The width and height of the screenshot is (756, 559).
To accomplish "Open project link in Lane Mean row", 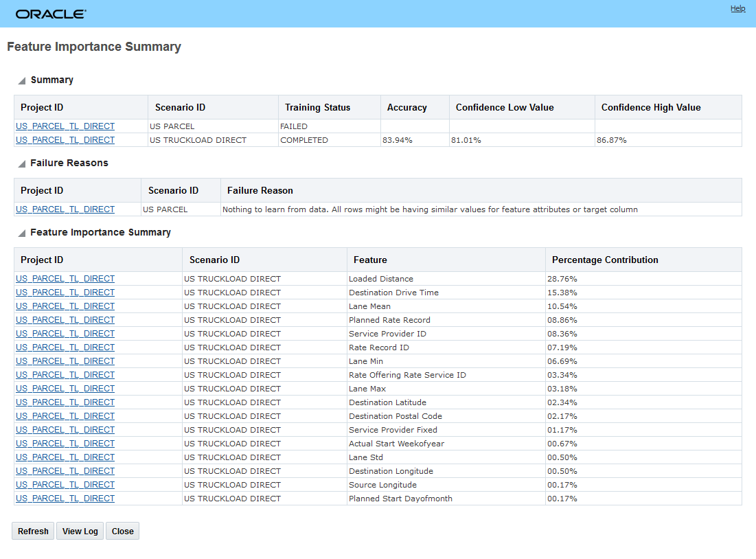I will 65,306.
